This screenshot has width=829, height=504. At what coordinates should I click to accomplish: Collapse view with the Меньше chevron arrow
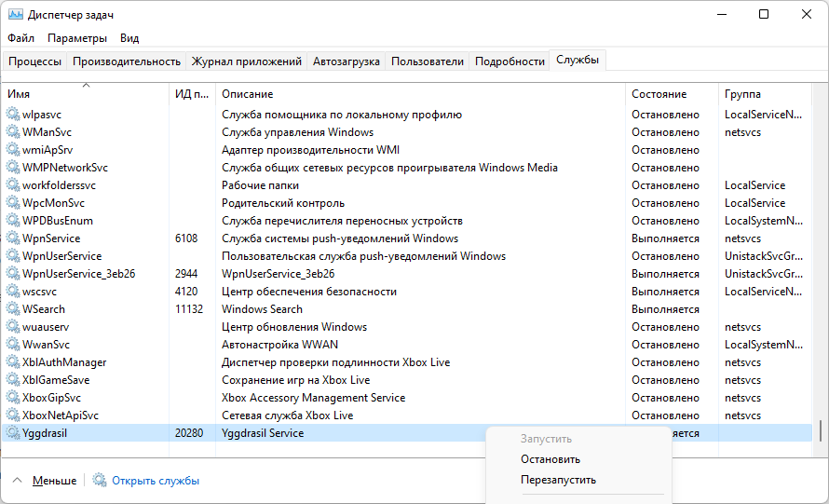(x=18, y=481)
